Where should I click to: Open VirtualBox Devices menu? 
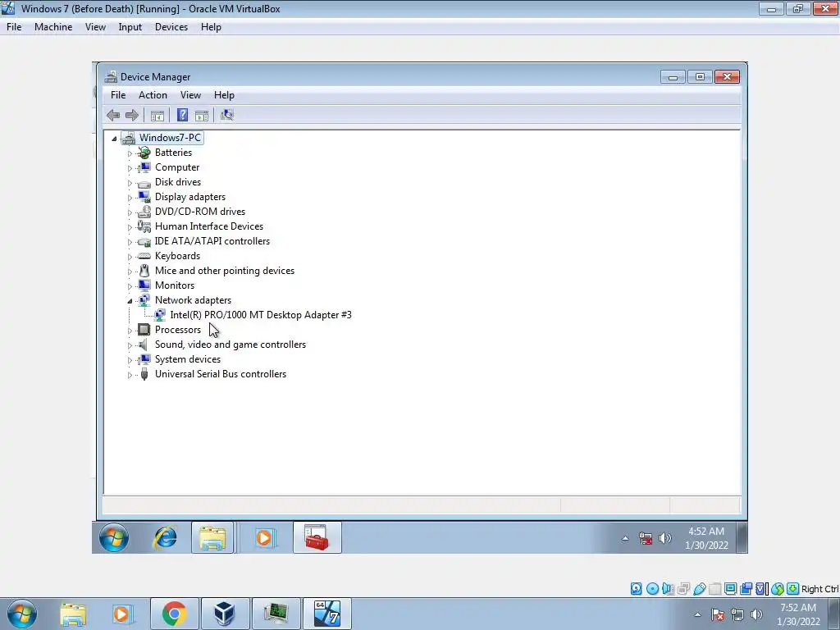[171, 27]
